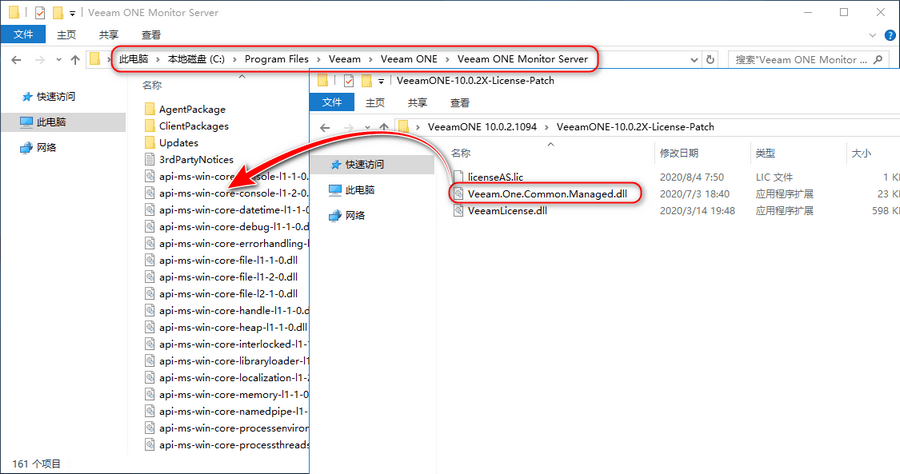Click the Veeam ONE Monitor Server breadcrumb segment
The height and width of the screenshot is (474, 900).
(x=522, y=59)
